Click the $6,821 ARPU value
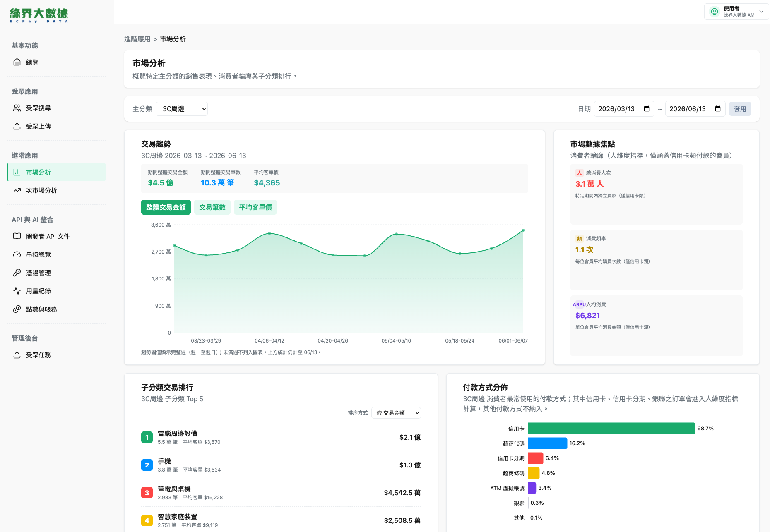The width and height of the screenshot is (770, 532). coord(588,316)
